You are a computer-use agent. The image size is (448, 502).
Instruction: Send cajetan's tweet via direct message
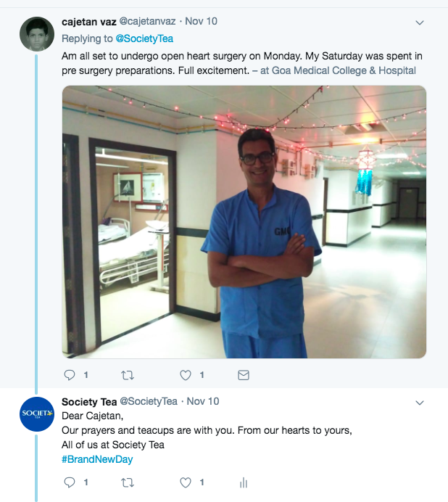[244, 375]
